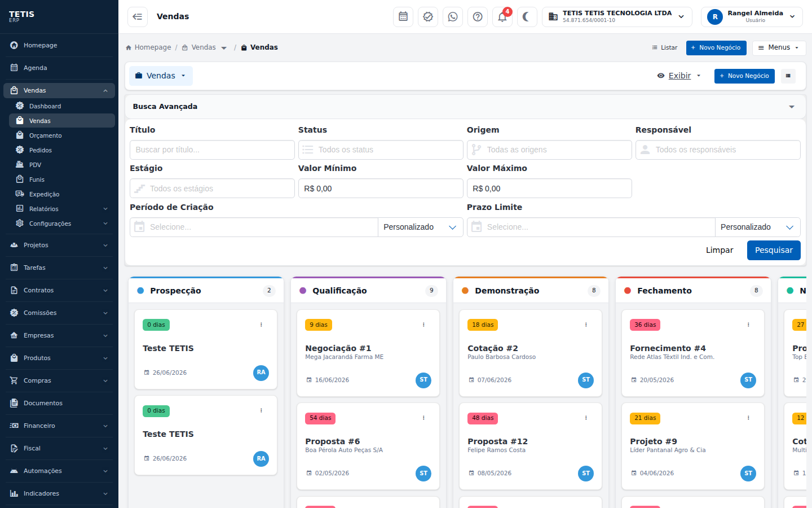Click the verified badge icon in the top bar

(428, 17)
